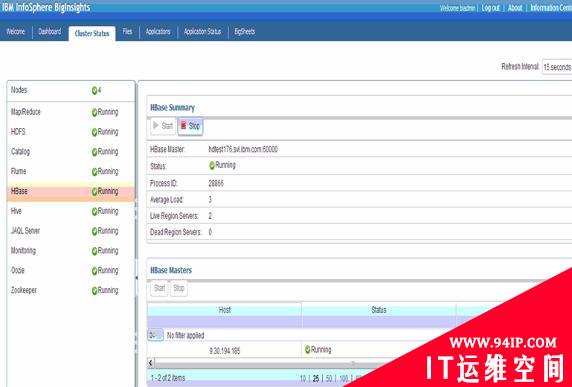The height and width of the screenshot is (387, 572).
Task: Click the Oozie running status icon
Action: 94,271
